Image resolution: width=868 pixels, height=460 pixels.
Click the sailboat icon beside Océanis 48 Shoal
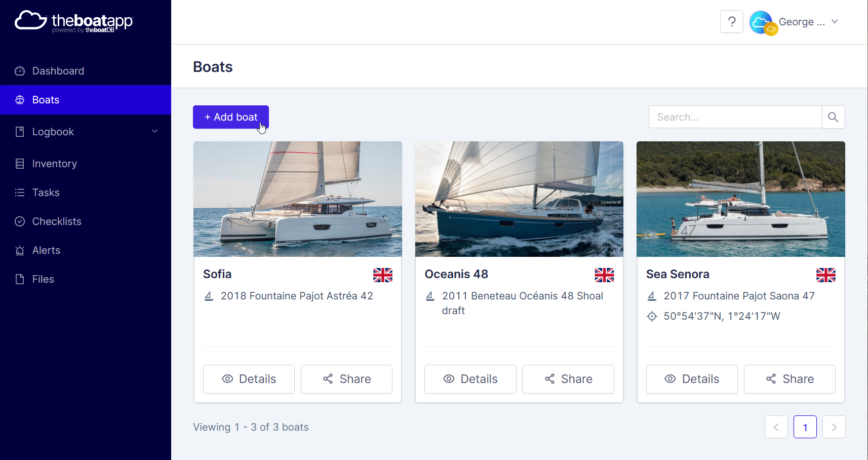430,296
